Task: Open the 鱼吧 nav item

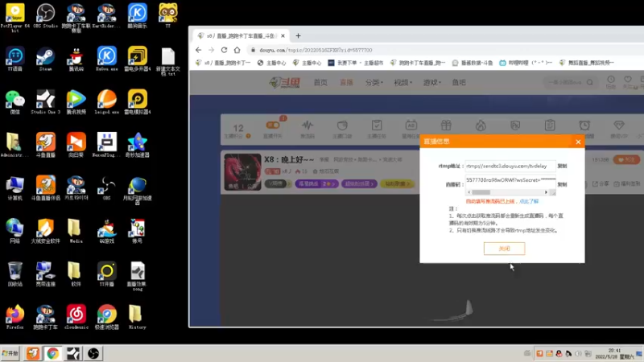Action: click(459, 83)
